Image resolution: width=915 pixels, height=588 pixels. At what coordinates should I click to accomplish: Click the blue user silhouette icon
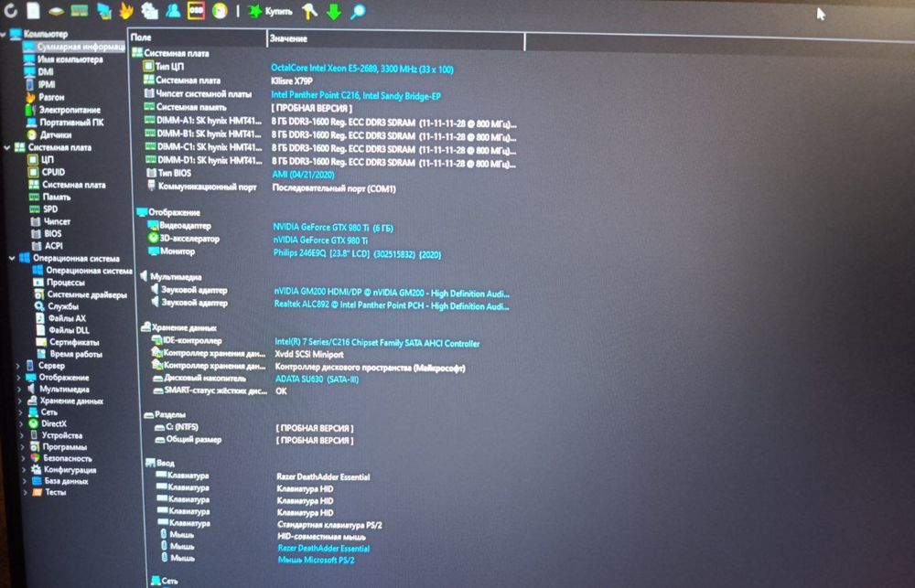(173, 10)
